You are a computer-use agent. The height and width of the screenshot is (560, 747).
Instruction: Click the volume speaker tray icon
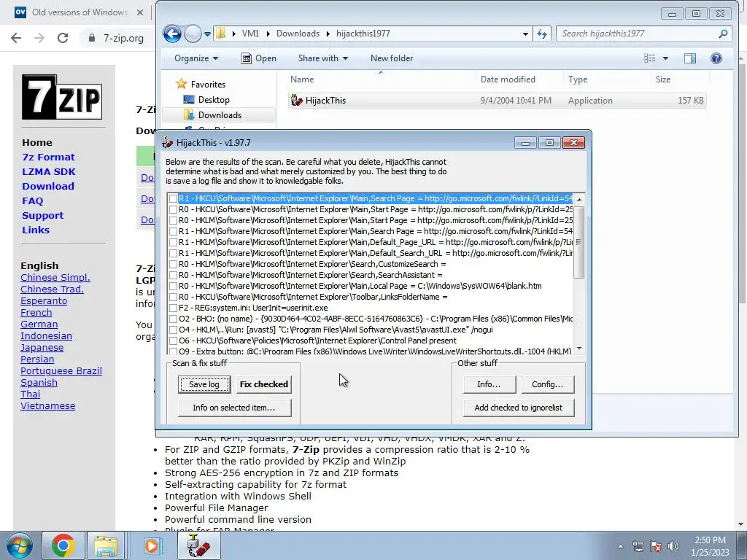coord(673,546)
